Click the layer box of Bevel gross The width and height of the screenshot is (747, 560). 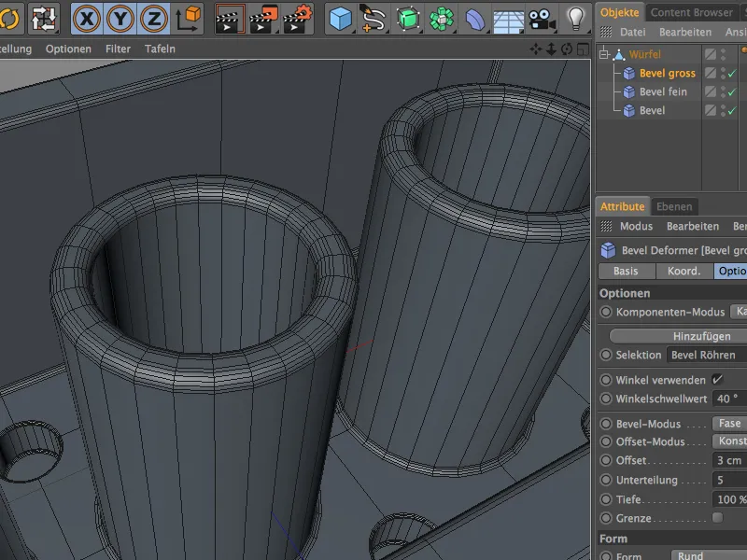tap(711, 73)
